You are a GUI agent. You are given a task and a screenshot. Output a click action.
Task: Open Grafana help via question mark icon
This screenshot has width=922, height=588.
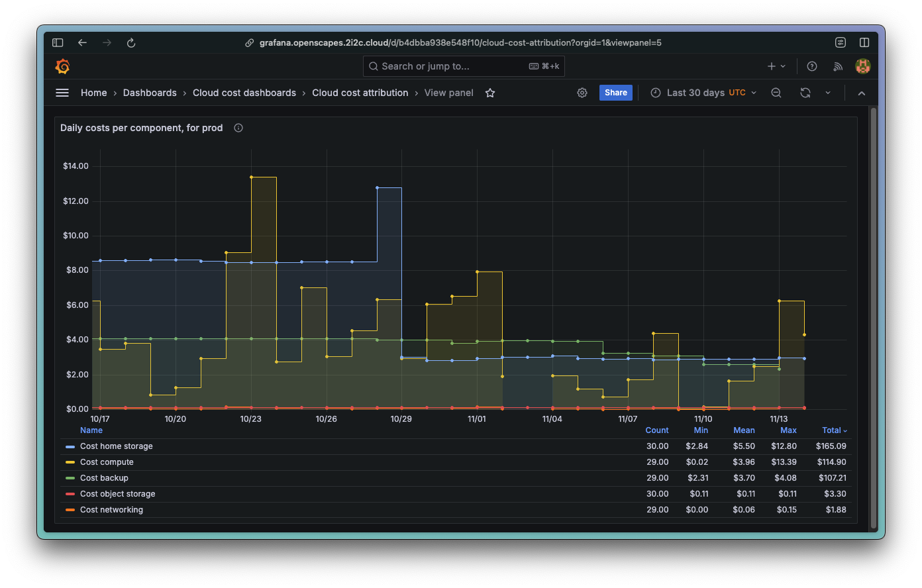[x=811, y=66]
